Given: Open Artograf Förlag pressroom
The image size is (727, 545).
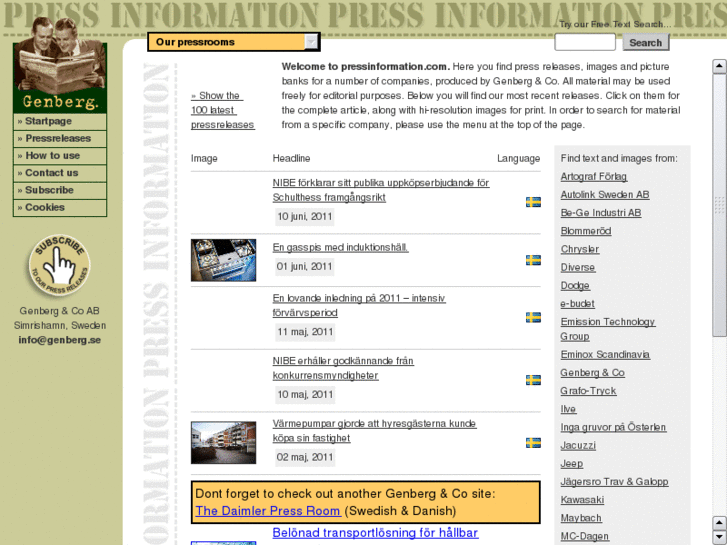Looking at the screenshot, I should tap(594, 177).
